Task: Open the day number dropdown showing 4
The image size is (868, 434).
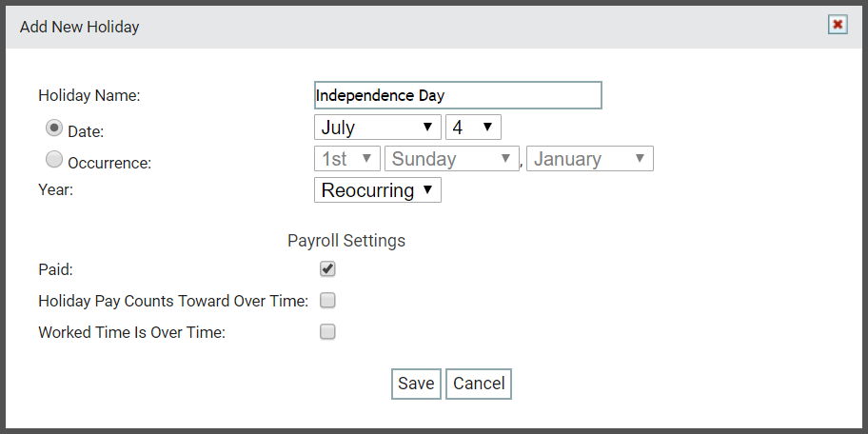Action: tap(473, 127)
